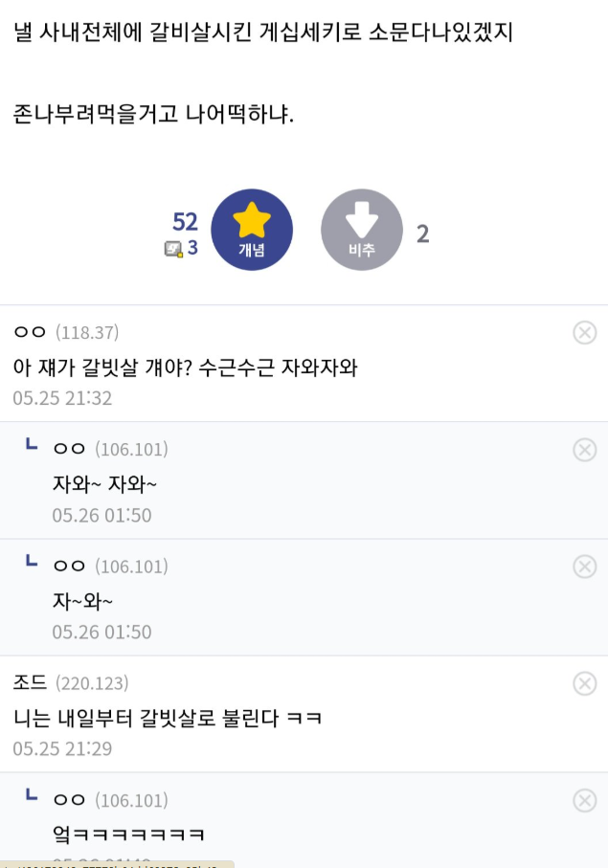Click the downvote count 2
The image size is (608, 868).
(x=423, y=234)
